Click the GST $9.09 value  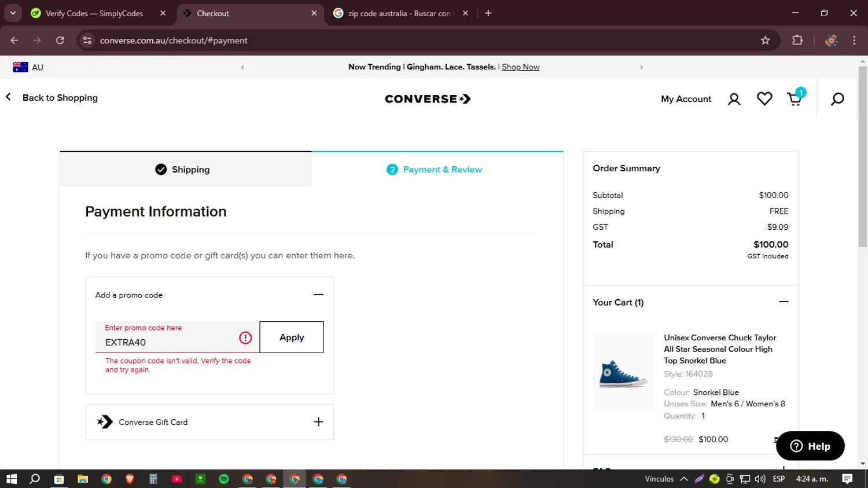click(x=778, y=227)
